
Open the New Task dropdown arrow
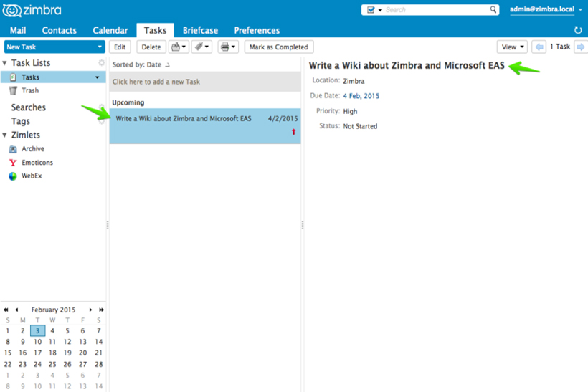tap(100, 47)
